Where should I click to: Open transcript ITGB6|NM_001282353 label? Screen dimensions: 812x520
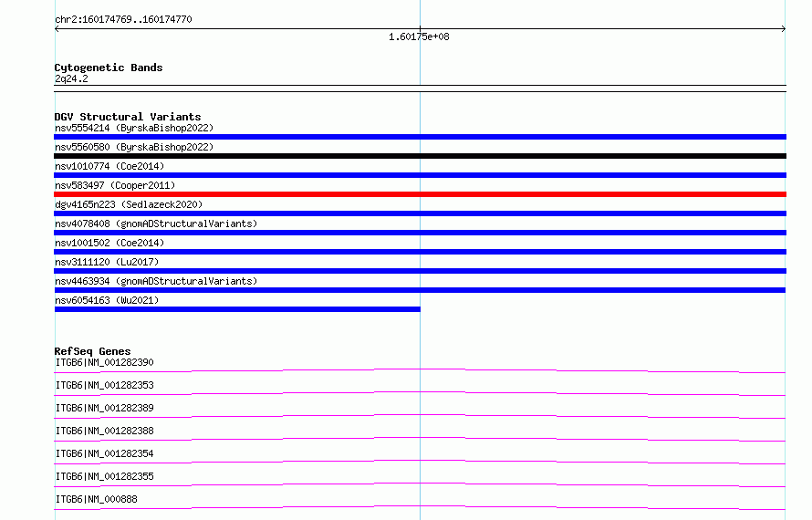point(105,385)
